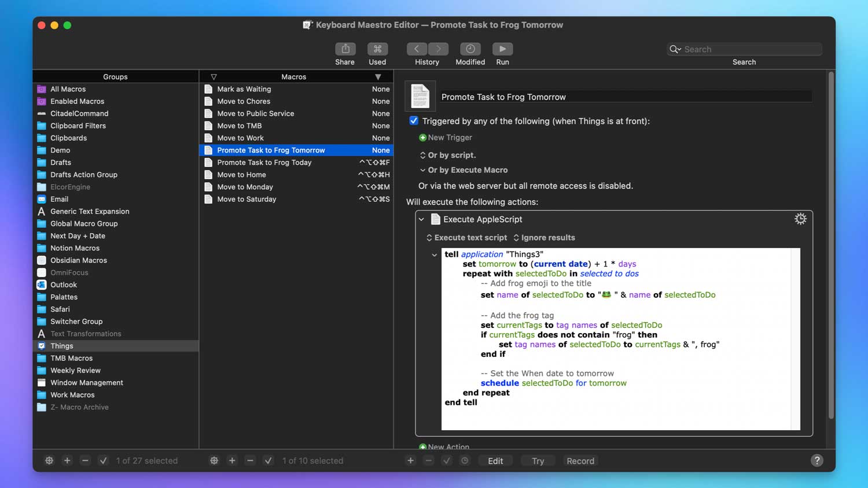Image resolution: width=868 pixels, height=488 pixels.
Task: Click inside the AppleScript text area
Action: pos(620,339)
